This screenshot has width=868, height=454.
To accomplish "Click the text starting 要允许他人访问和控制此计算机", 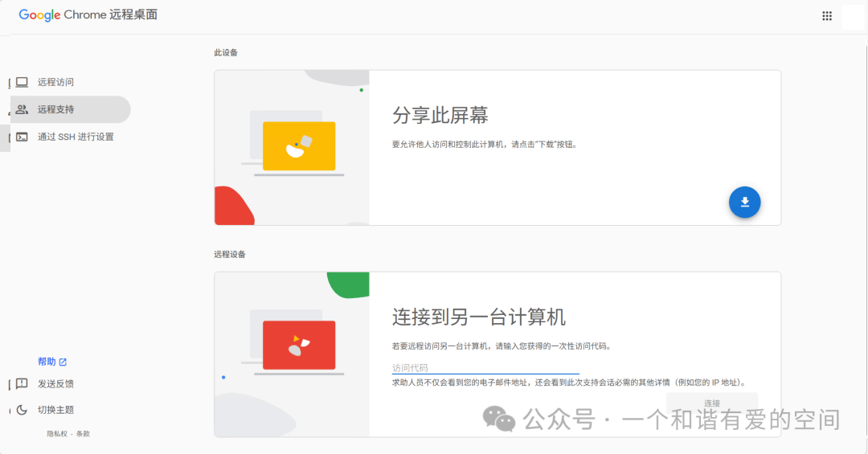I will click(485, 145).
